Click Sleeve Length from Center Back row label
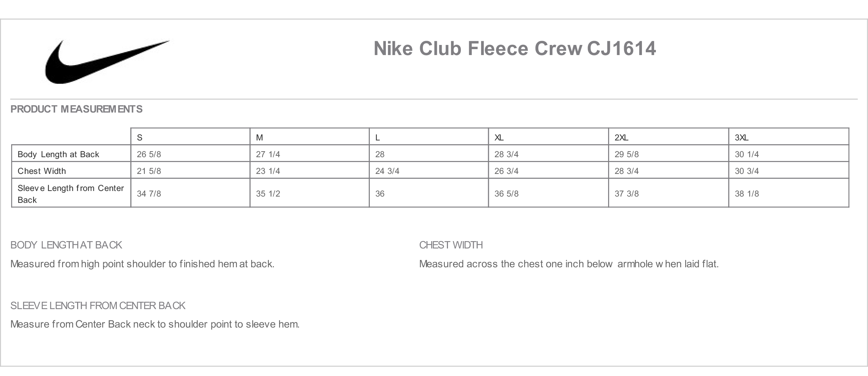The width and height of the screenshot is (868, 376). point(71,193)
